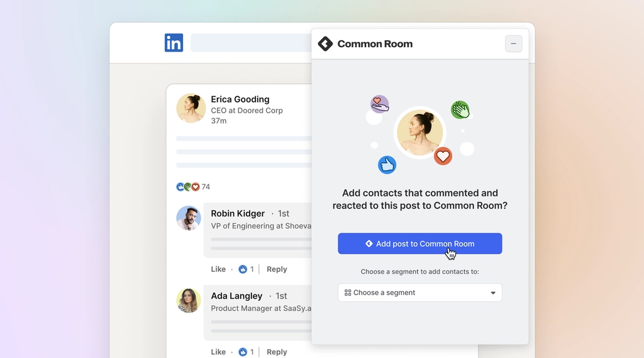Click the dropdown arrow of segment selector
644x358 pixels.
click(493, 293)
